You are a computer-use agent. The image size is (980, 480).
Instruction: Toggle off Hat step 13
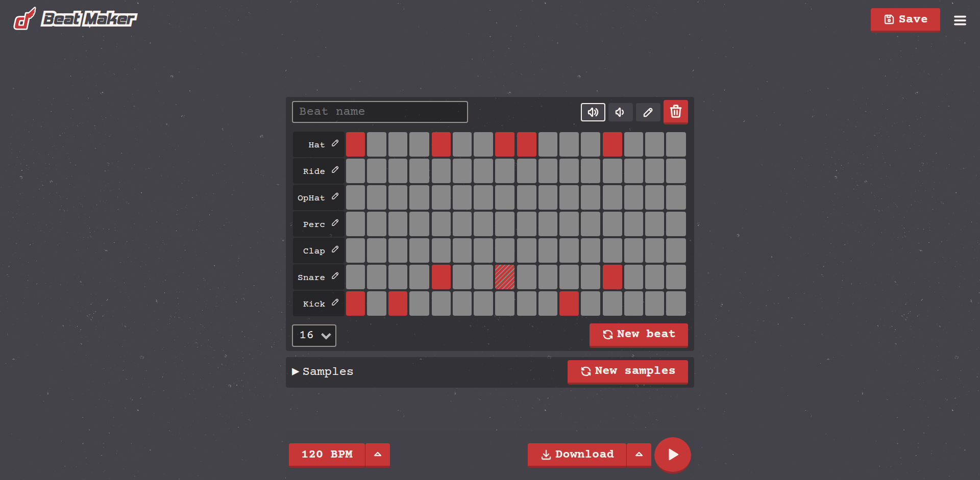(612, 144)
